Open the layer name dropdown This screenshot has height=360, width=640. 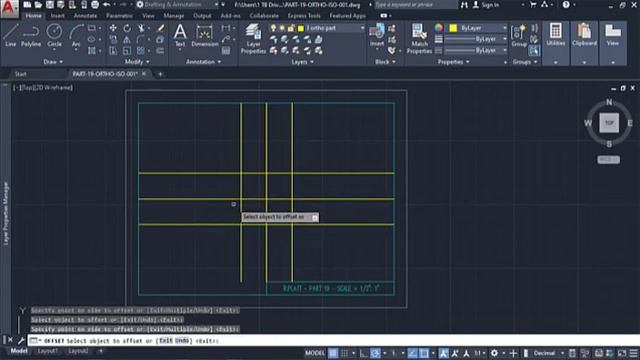362,28
